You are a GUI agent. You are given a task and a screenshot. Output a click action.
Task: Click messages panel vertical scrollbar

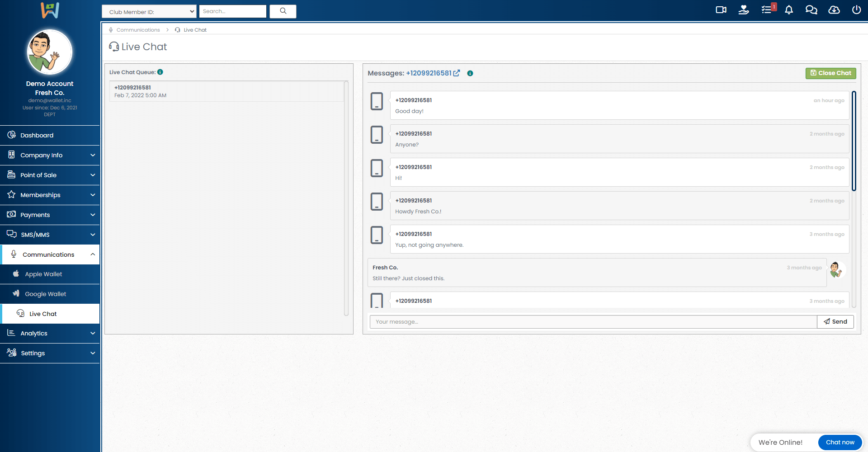pyautogui.click(x=854, y=141)
